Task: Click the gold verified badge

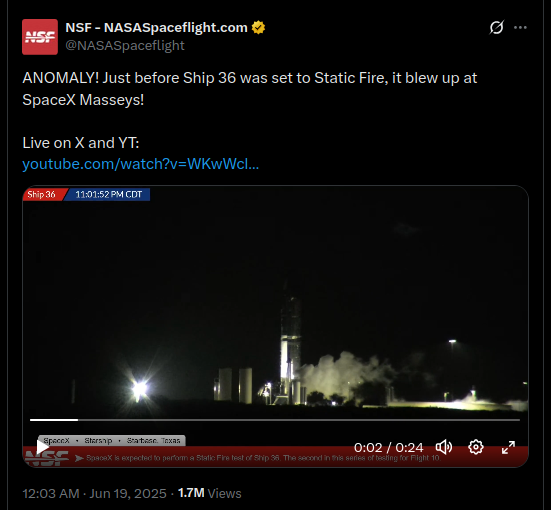Action: click(258, 27)
